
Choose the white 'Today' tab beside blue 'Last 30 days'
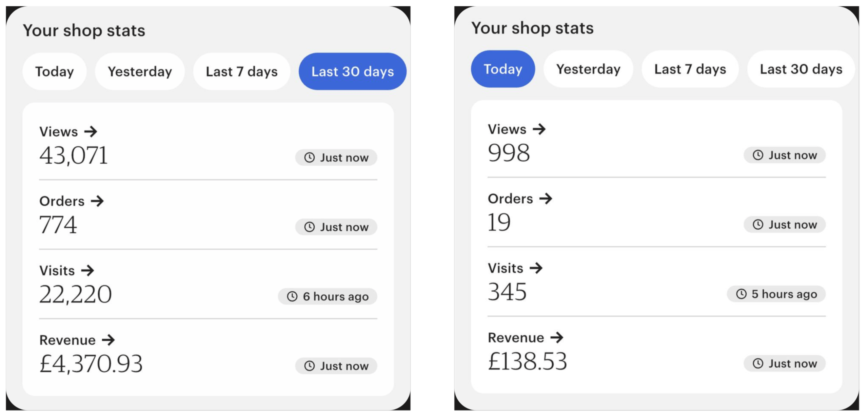tap(55, 71)
